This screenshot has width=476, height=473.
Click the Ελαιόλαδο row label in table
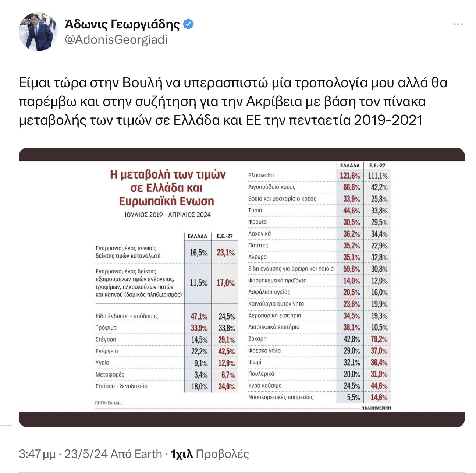[x=261, y=176]
